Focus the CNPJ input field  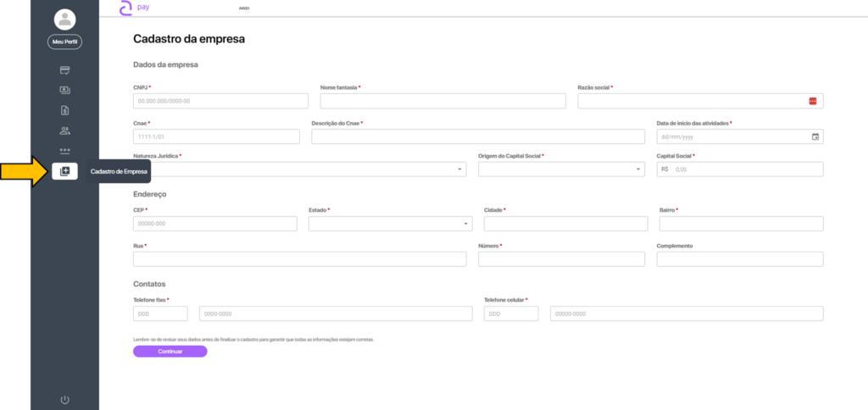tap(220, 101)
